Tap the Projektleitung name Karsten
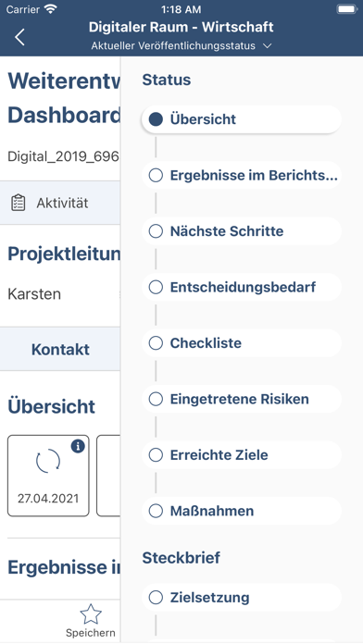 [x=34, y=294]
